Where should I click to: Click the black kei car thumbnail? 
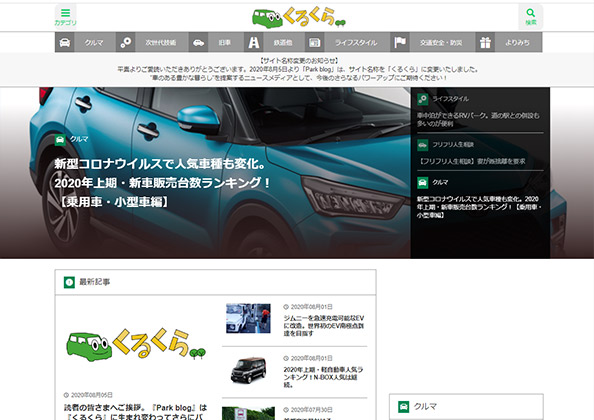pos(248,370)
